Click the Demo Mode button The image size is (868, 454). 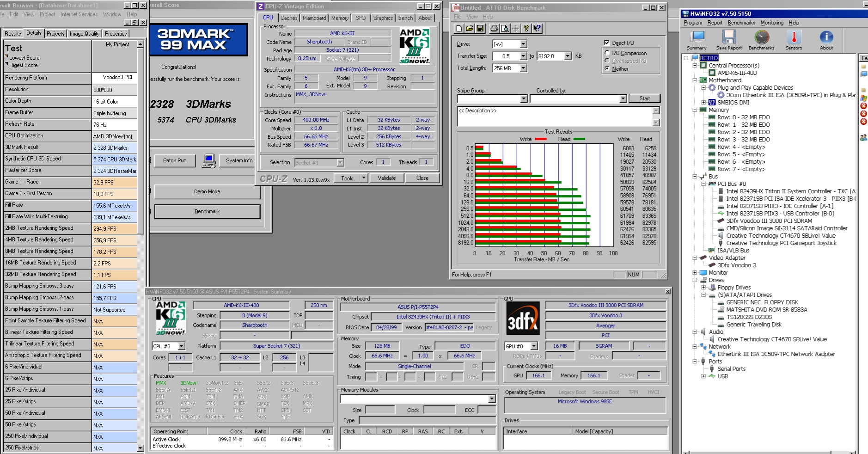(207, 191)
